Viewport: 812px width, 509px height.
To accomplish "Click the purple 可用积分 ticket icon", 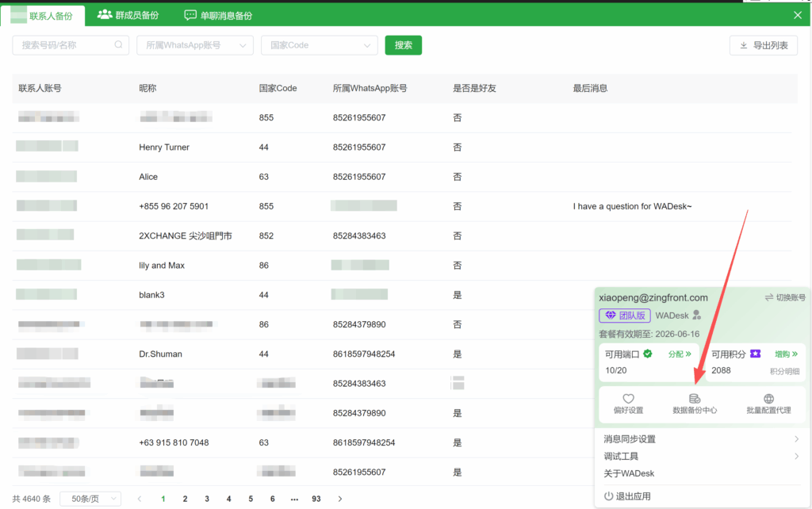I will coord(755,354).
